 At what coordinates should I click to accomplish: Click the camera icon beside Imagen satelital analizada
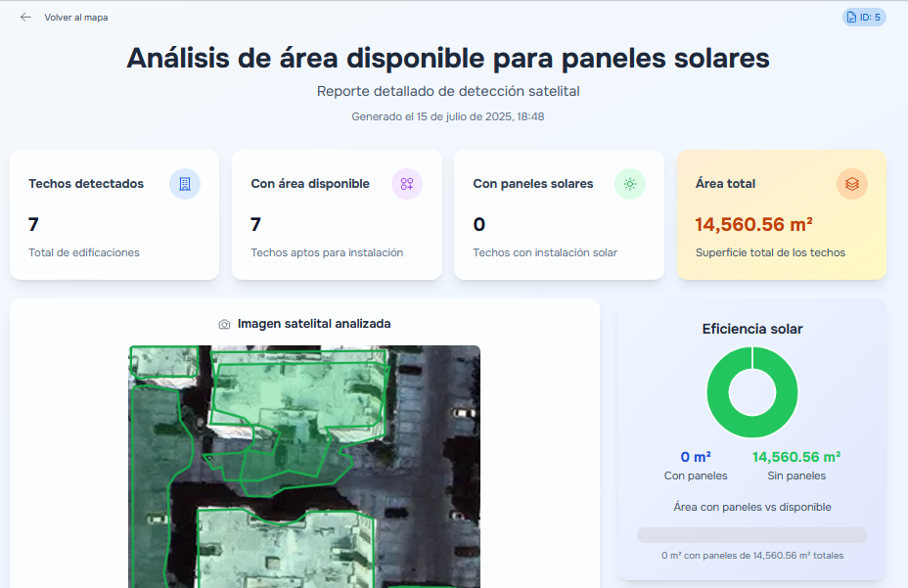pyautogui.click(x=224, y=325)
